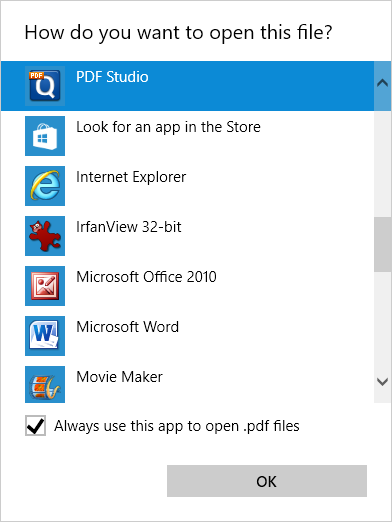Screen dimensions: 392x522
Task: Click the Windows Store shopping bag icon
Action: tap(45, 136)
